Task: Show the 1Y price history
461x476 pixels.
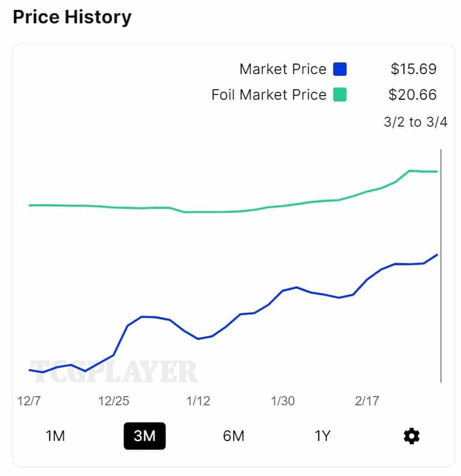Action: (323, 436)
